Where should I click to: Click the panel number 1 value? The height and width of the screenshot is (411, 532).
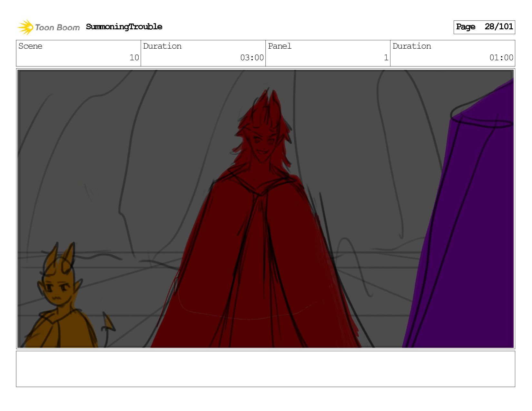coord(386,58)
